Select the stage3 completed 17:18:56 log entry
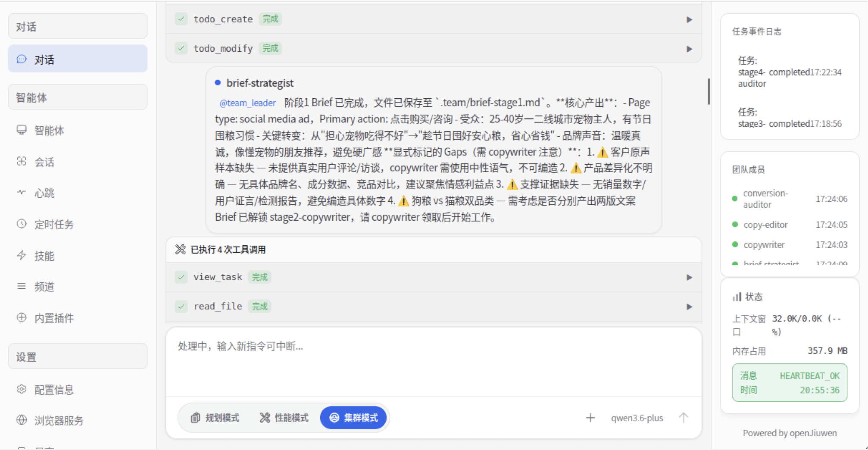The image size is (868, 450). point(790,118)
